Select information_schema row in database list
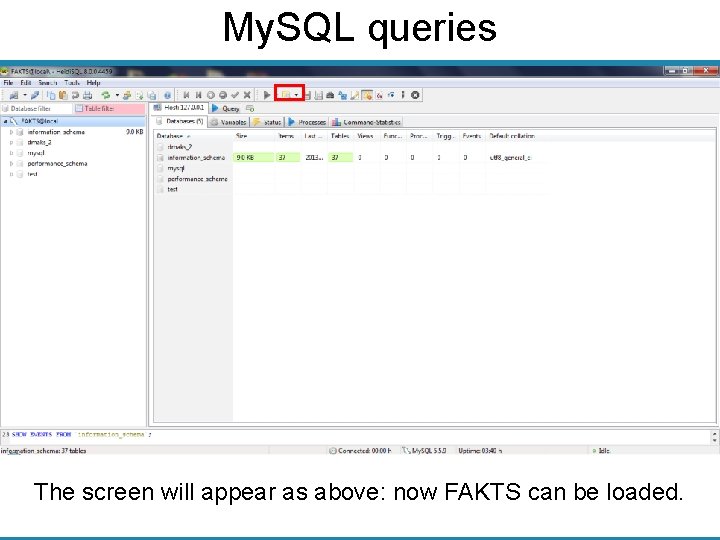 [x=196, y=158]
